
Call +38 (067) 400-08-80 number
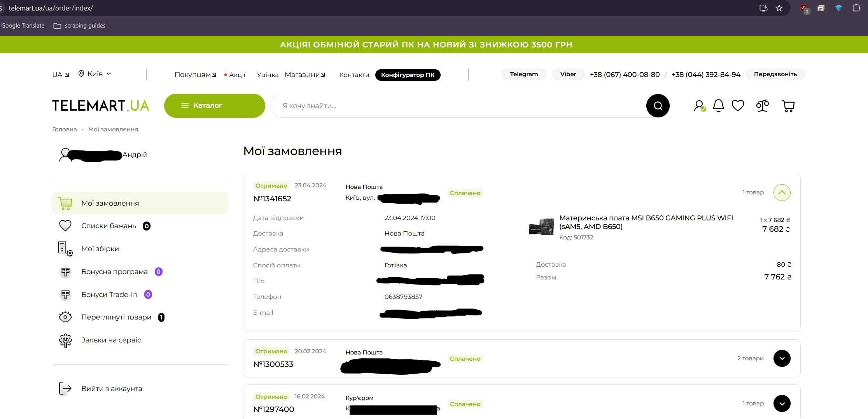(x=625, y=75)
